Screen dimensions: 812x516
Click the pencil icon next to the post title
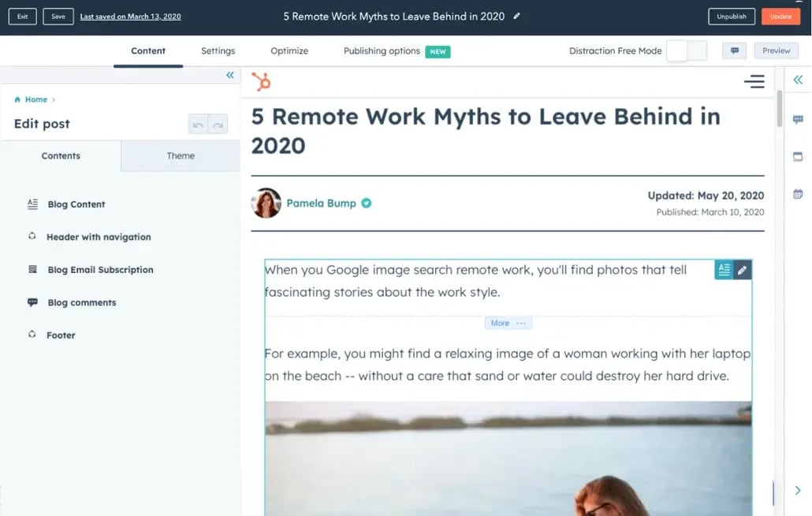[516, 15]
